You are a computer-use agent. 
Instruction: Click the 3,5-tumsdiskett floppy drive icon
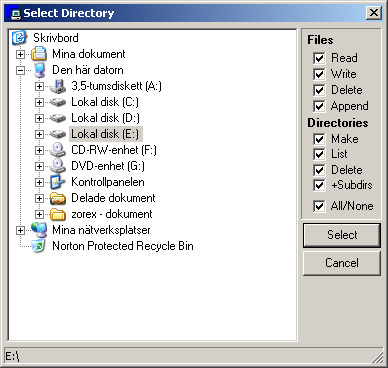coord(58,86)
